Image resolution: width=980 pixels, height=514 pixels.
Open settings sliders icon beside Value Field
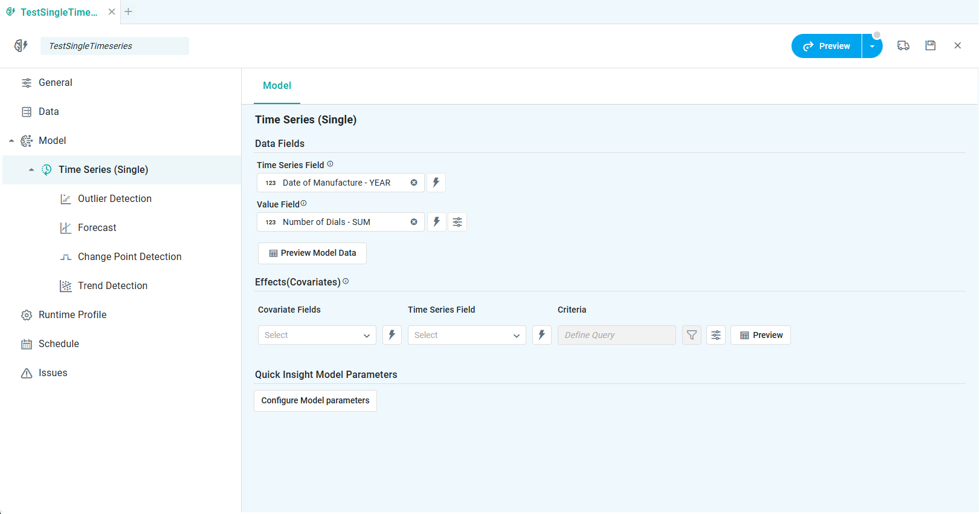[x=457, y=222]
